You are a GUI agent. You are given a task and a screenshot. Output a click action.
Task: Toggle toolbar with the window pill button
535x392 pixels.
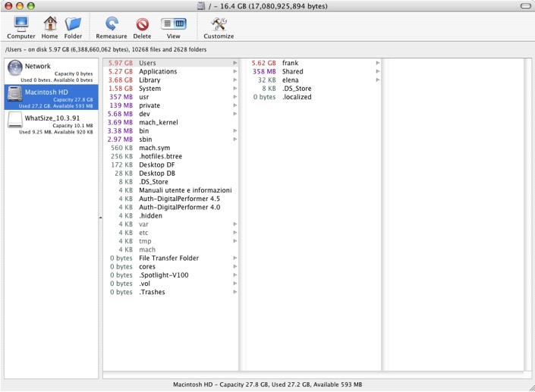(525, 6)
